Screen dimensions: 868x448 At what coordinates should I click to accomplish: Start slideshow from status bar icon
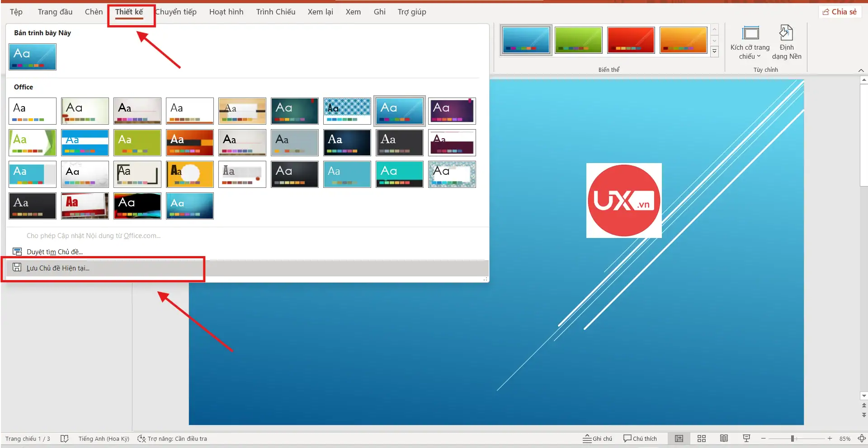[x=746, y=439]
